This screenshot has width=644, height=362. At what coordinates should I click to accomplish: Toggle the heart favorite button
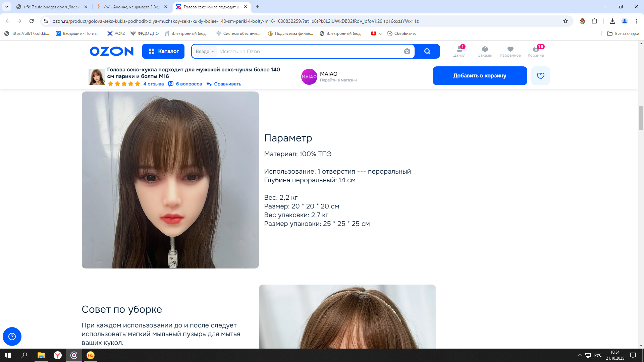coord(540,76)
